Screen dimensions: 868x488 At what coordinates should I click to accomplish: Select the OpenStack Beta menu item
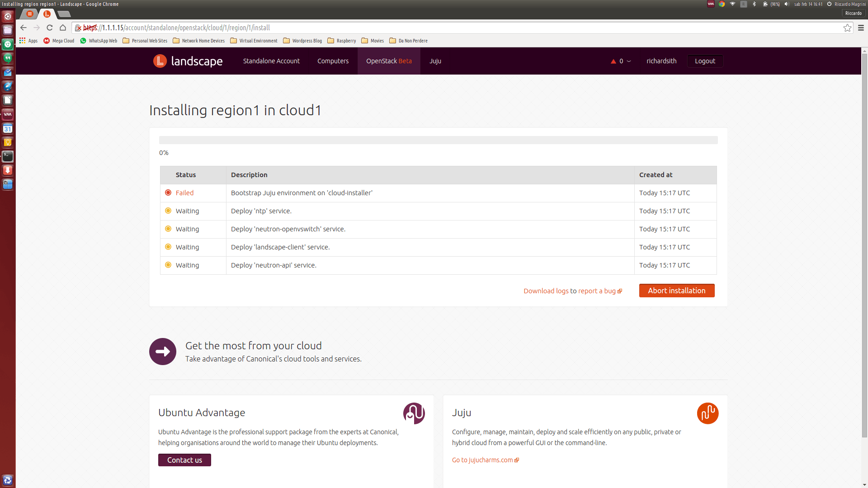tap(389, 61)
